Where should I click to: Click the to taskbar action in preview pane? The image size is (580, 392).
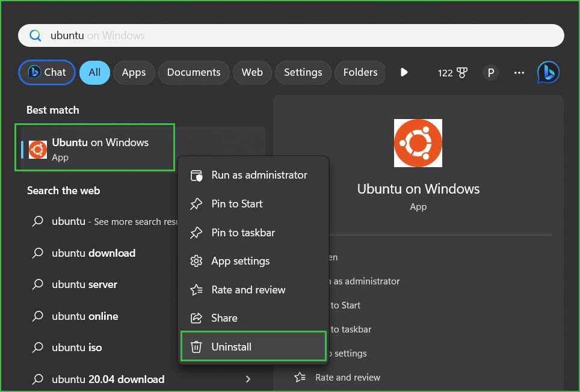click(351, 329)
